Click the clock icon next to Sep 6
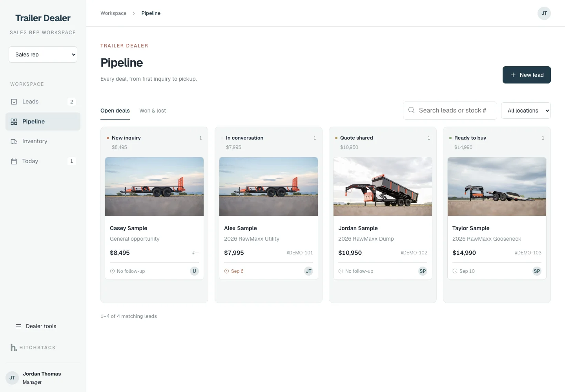Image resolution: width=565 pixels, height=392 pixels. pyautogui.click(x=226, y=271)
